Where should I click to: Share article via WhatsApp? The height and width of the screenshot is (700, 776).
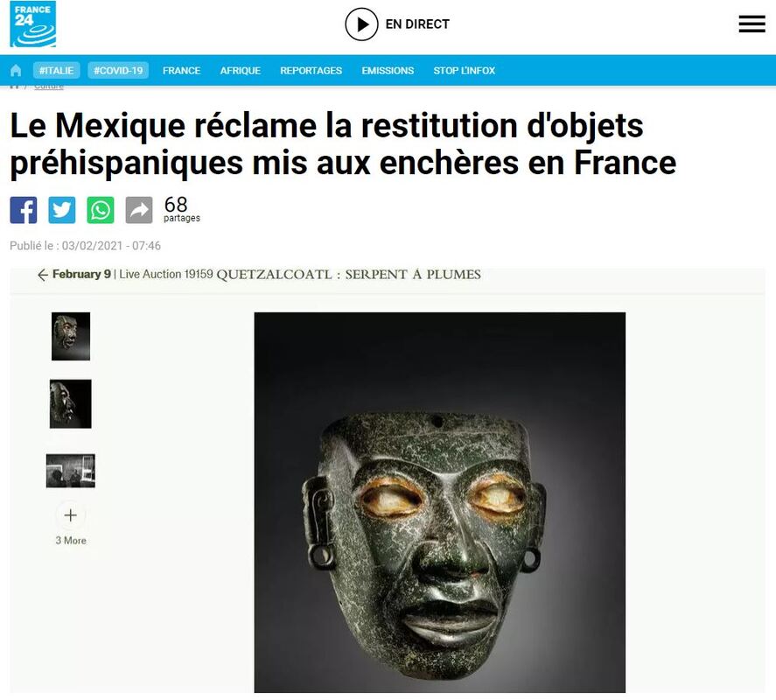101,210
